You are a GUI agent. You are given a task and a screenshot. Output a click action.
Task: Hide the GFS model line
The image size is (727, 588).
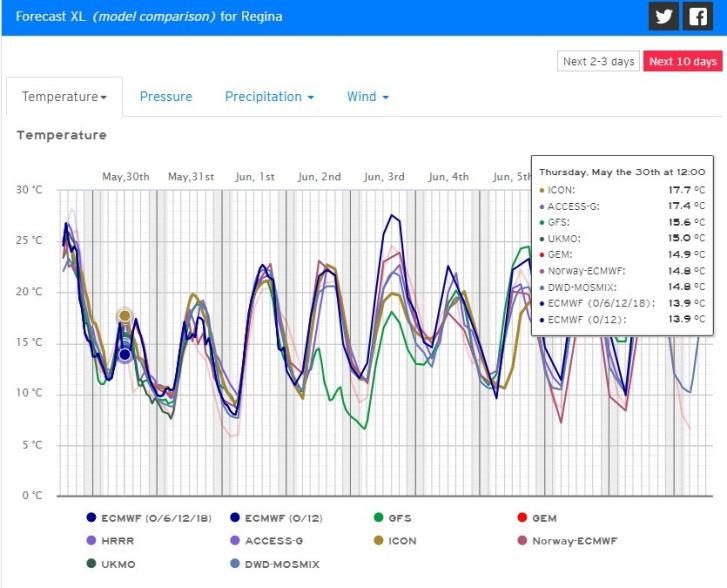coord(377,518)
